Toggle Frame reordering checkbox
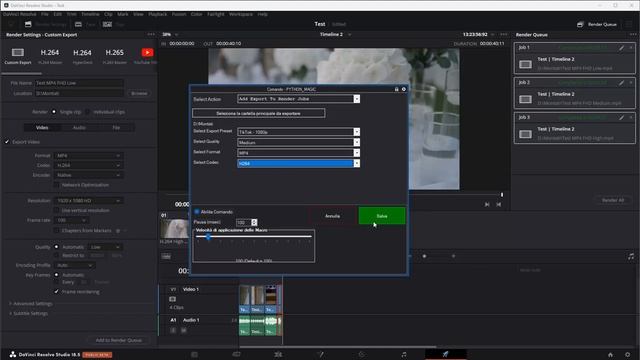 (x=56, y=292)
